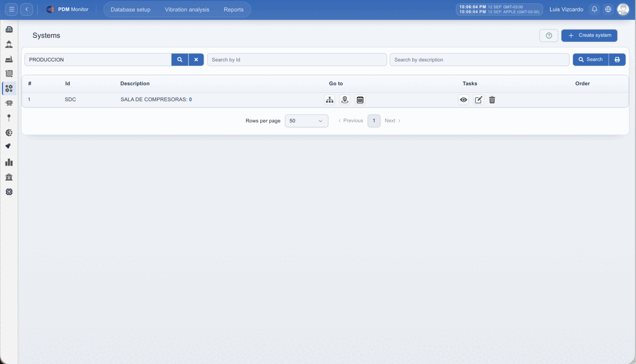
Task: Click the blue Search button
Action: tap(591, 59)
